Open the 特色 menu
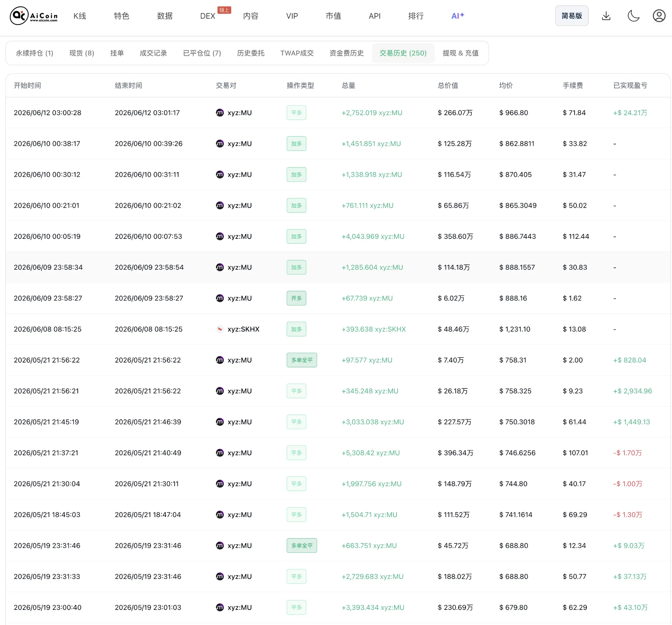 coord(121,16)
